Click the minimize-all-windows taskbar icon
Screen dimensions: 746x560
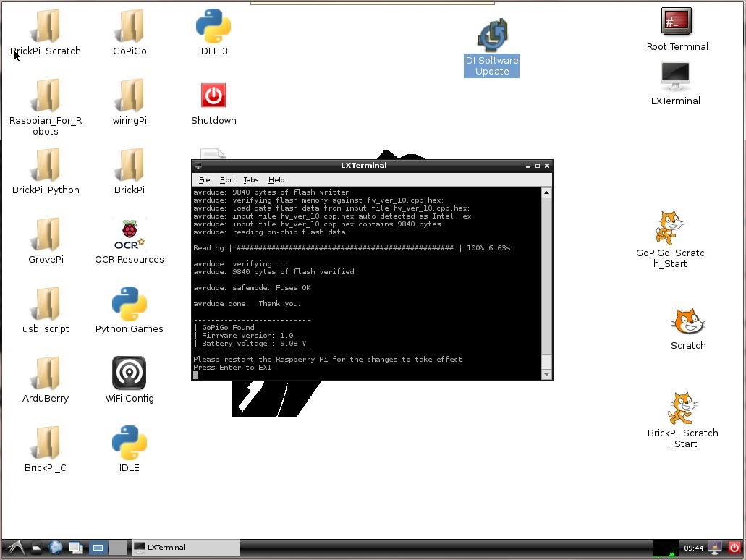[x=76, y=548]
